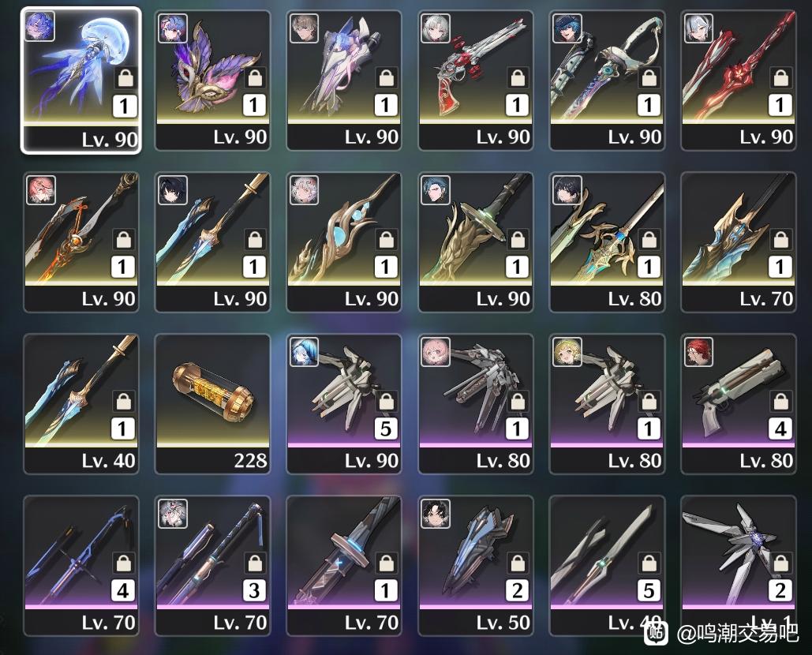Screen dimensions: 812x655
Task: Select the rank 5 gauntlets Lv. 90
Action: [344, 404]
